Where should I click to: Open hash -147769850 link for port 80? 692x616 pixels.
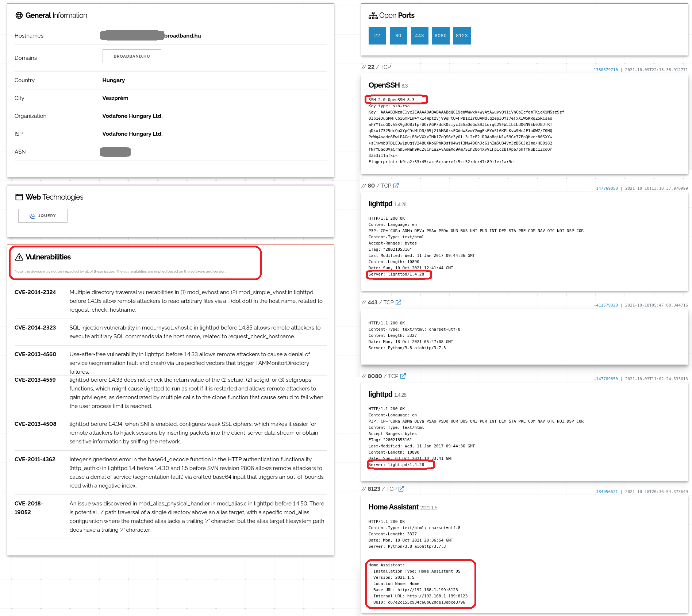click(605, 188)
